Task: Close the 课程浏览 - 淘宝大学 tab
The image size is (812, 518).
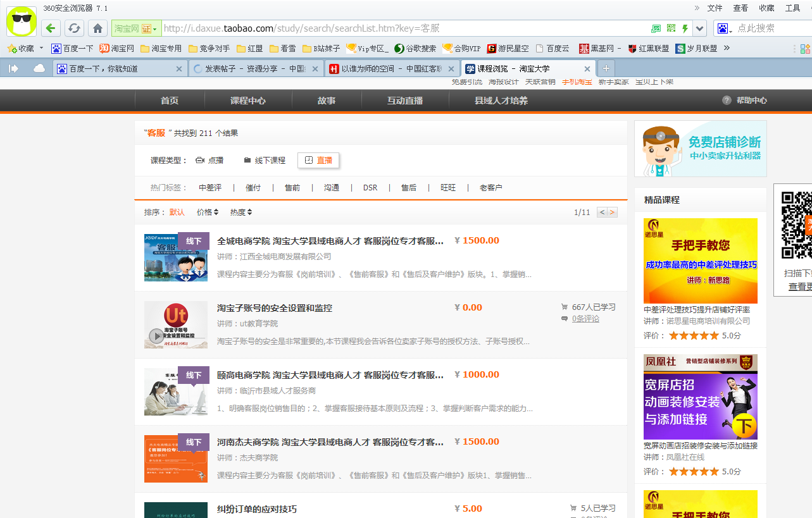Action: pos(587,69)
